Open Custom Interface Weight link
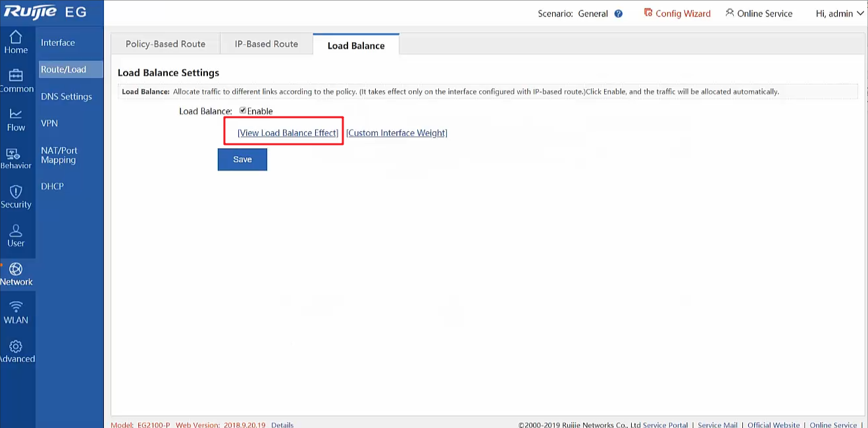 click(397, 132)
